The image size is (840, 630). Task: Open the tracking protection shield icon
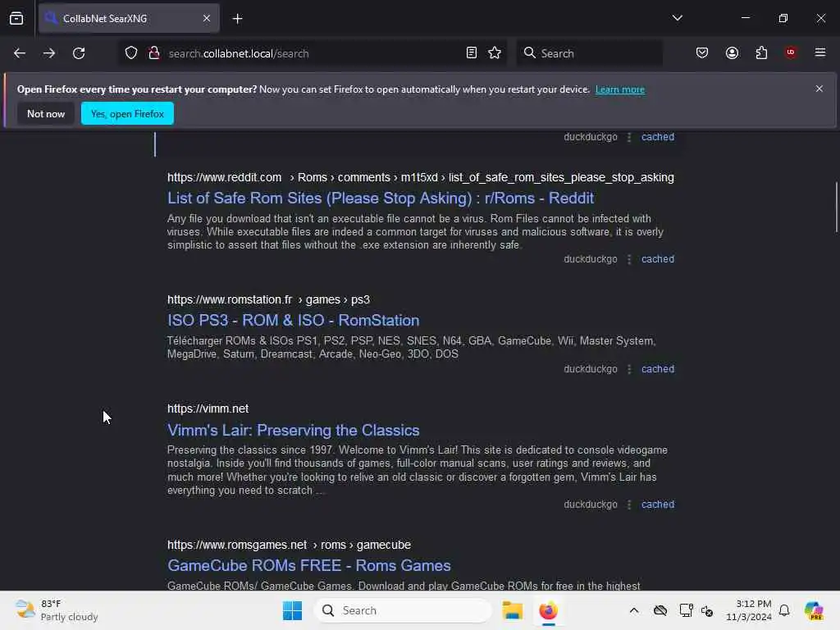pos(131,53)
